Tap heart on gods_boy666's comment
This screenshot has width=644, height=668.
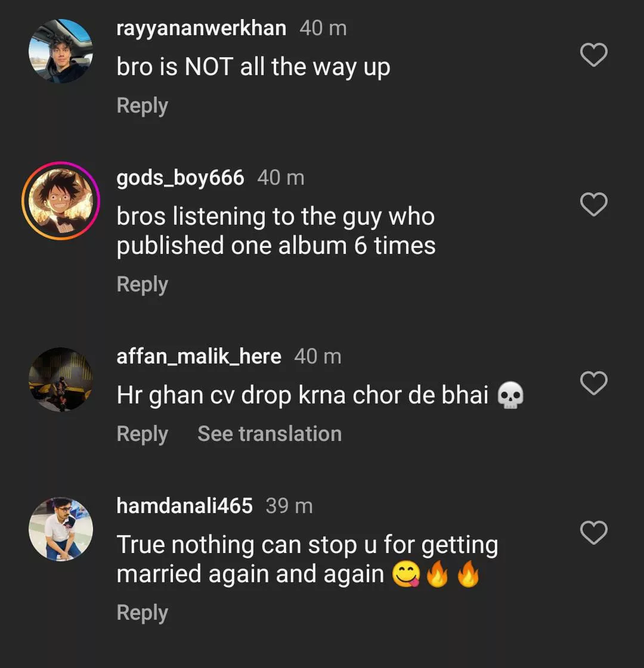click(593, 204)
